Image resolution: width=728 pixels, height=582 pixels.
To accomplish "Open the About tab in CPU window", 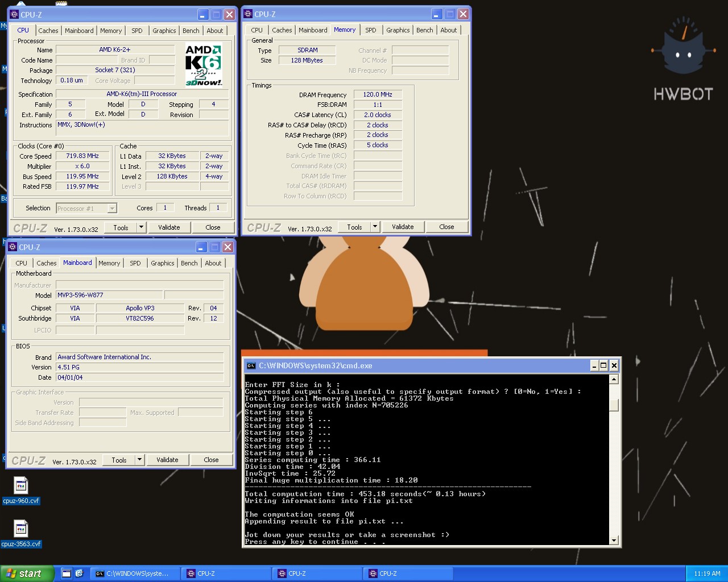I will [215, 31].
